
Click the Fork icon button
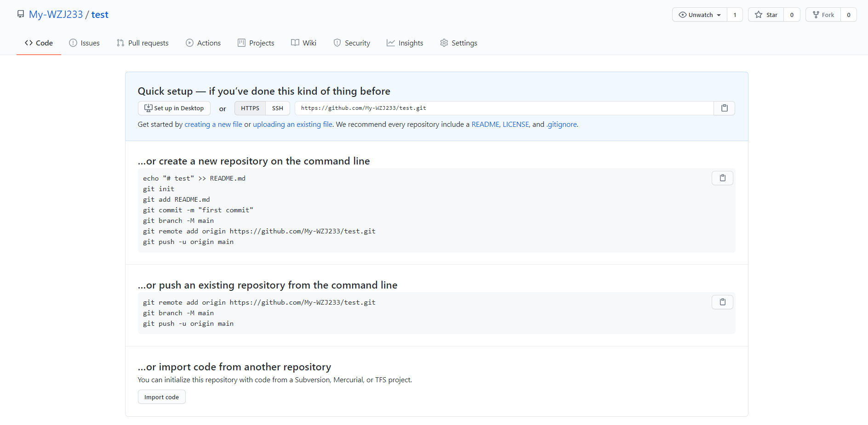[823, 15]
